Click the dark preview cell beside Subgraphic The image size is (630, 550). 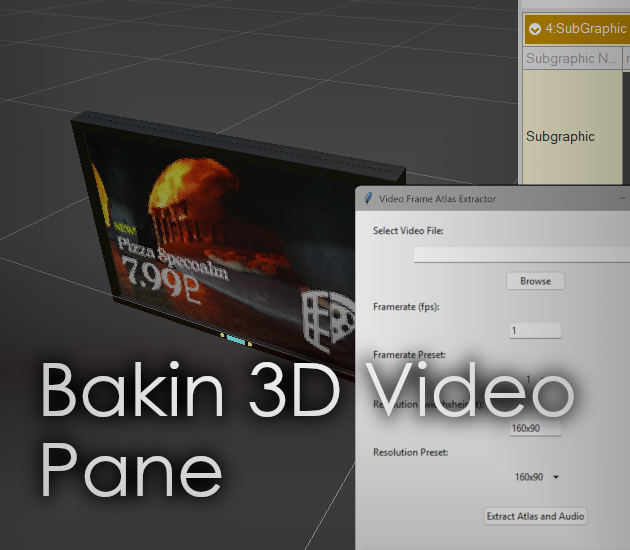pyautogui.click(x=626, y=136)
